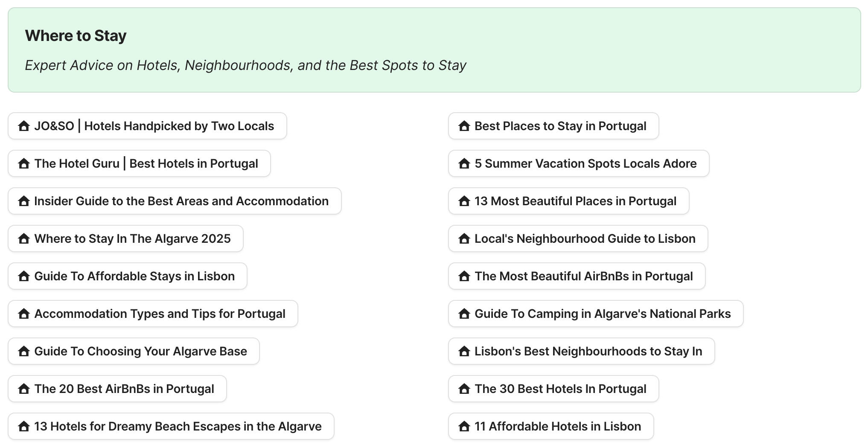Open Guide To Camping in Algarve's National Parks
This screenshot has width=868, height=448.
[596, 314]
